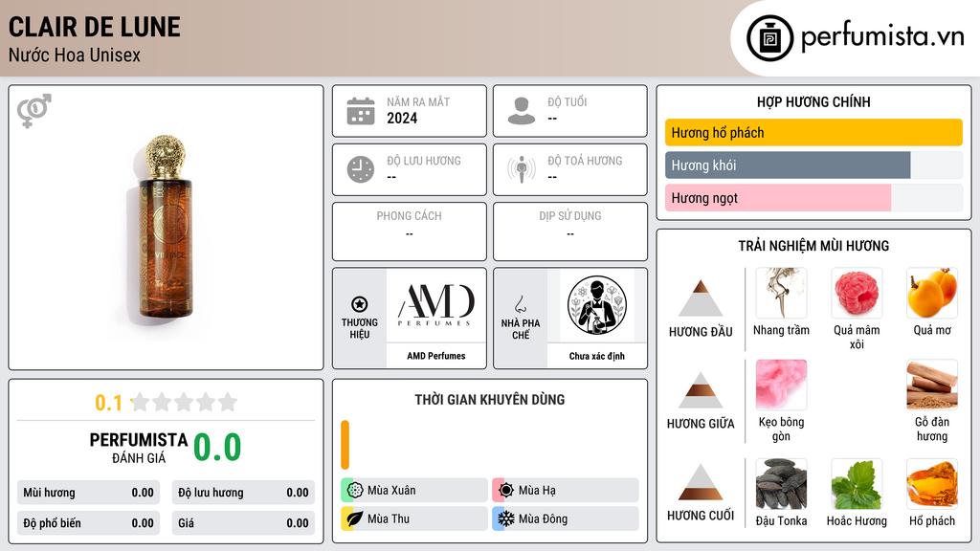This screenshot has width=980, height=551.
Task: Click the five-star rating row
Action: click(x=185, y=403)
